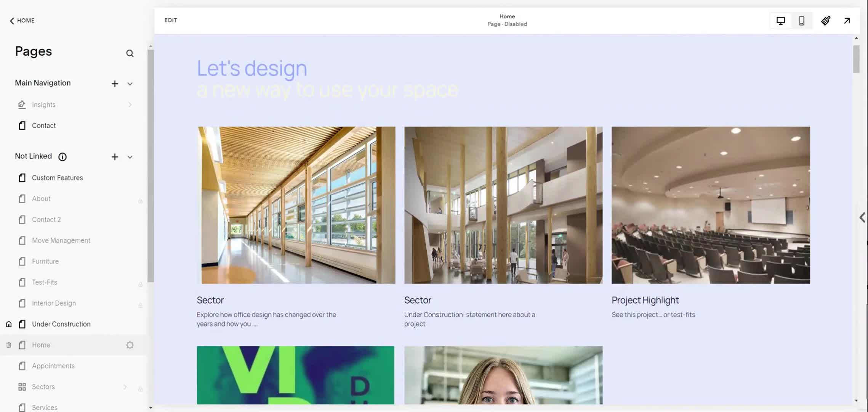Click the Sectors grid icon
868x412 pixels.
22,387
